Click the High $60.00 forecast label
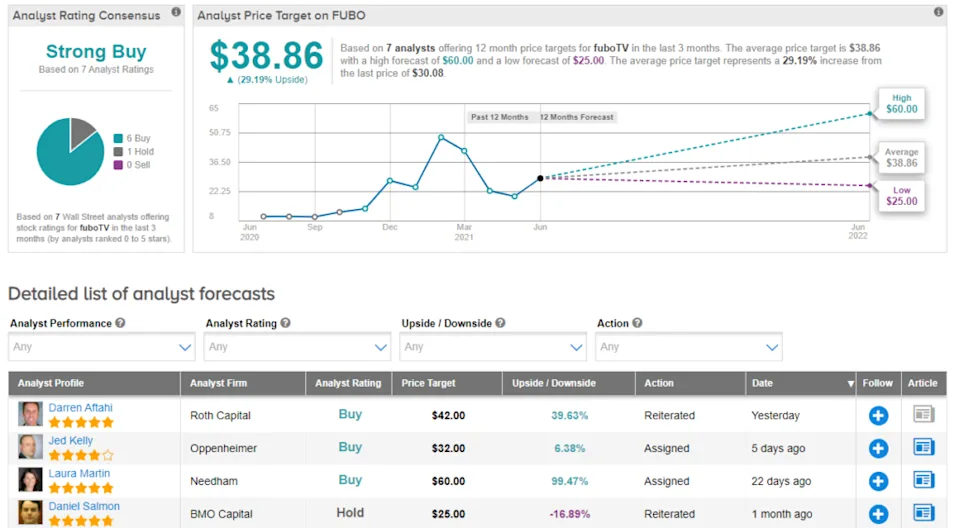The height and width of the screenshot is (528, 959). pos(902,103)
